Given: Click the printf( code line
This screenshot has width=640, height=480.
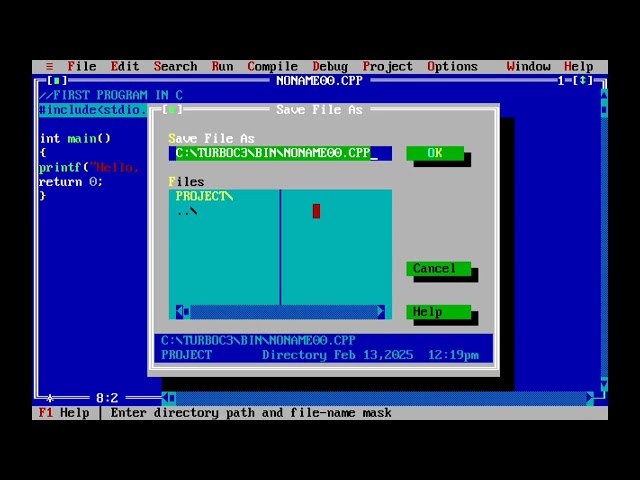Looking at the screenshot, I should click(89, 167).
